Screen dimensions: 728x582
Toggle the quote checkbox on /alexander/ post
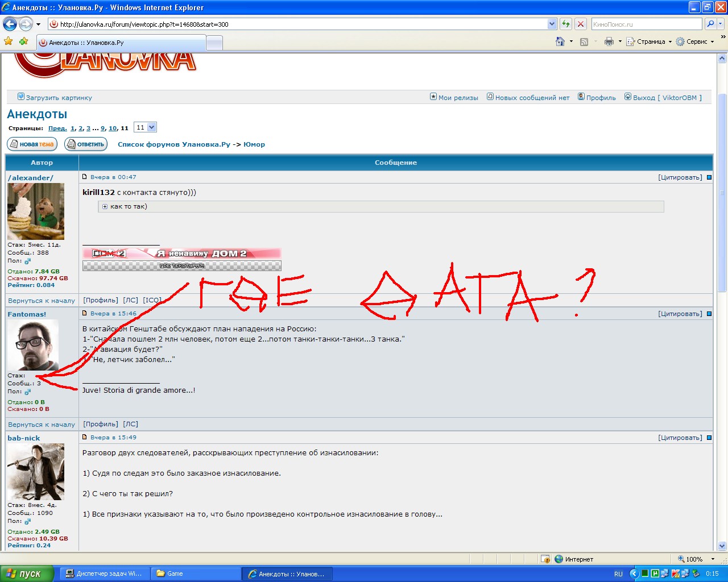point(709,177)
